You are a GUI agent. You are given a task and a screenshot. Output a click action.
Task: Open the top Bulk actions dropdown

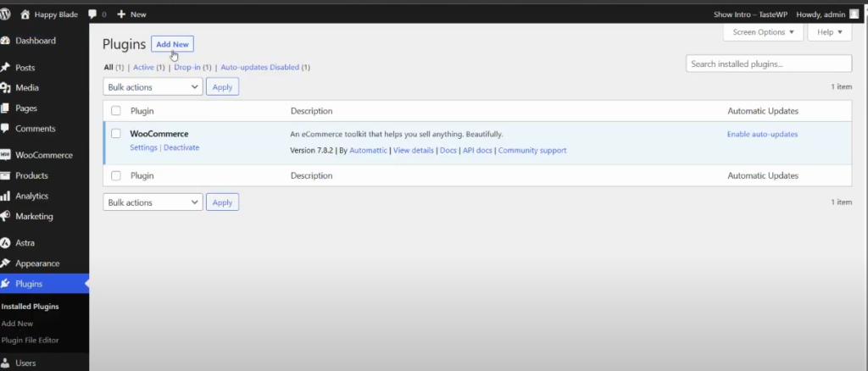(153, 86)
